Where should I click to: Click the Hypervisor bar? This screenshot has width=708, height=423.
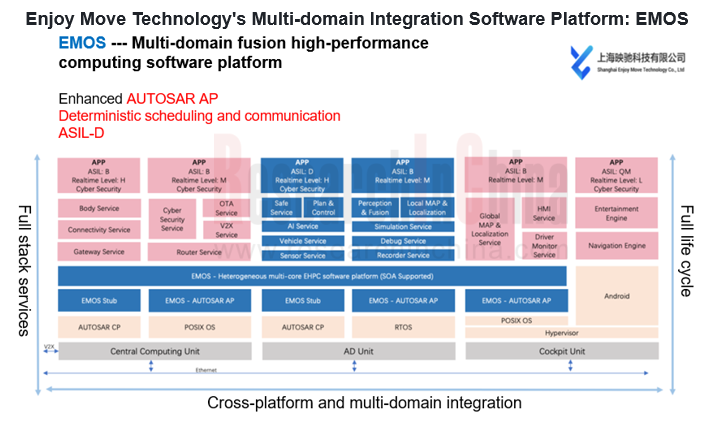[562, 333]
